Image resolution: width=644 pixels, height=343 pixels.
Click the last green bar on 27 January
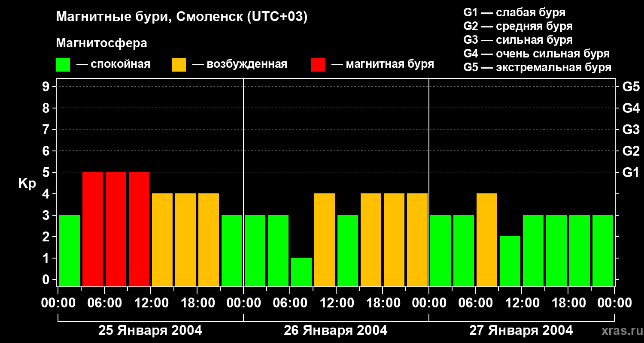[603, 250]
